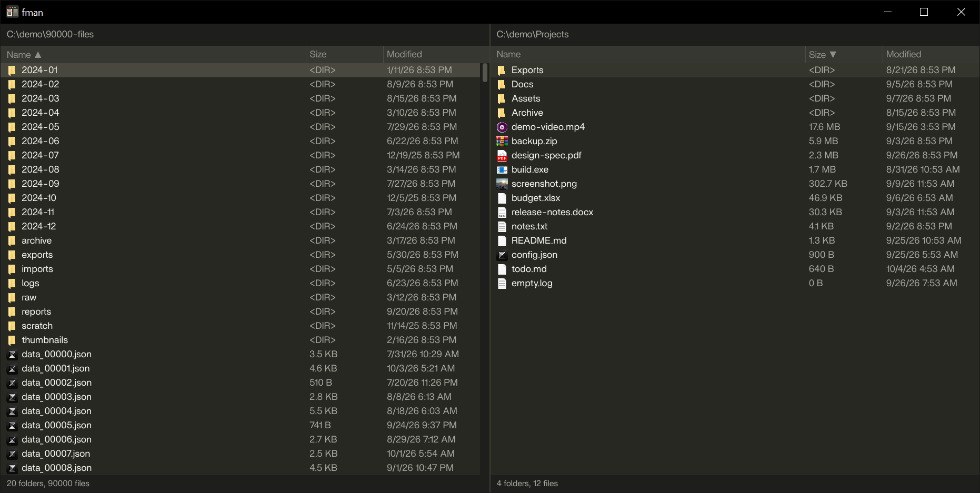
Task: Select todo.md file name
Action: [529, 269]
